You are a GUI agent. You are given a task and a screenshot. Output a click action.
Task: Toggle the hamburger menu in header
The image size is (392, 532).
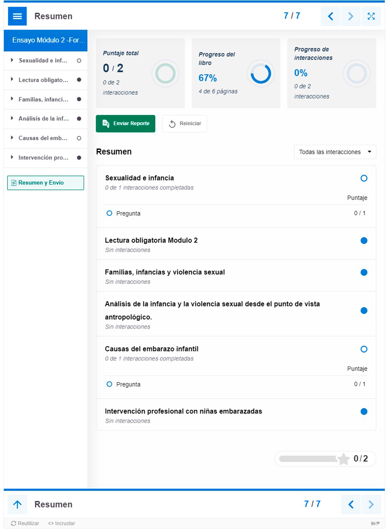pyautogui.click(x=17, y=16)
